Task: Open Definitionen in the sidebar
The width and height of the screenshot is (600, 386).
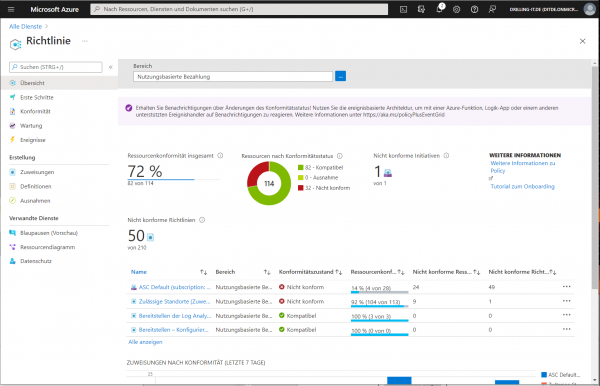Action: (36, 186)
